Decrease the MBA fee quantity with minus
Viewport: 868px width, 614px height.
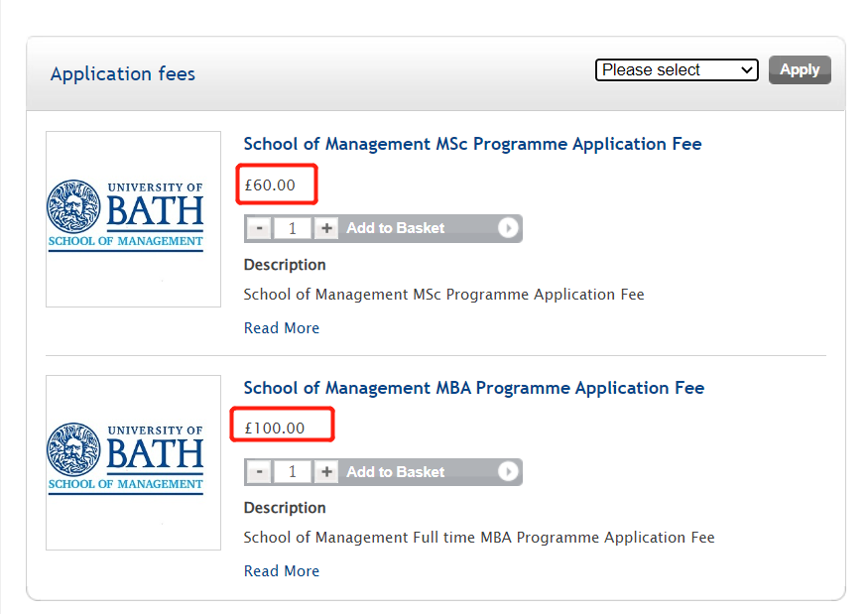259,472
